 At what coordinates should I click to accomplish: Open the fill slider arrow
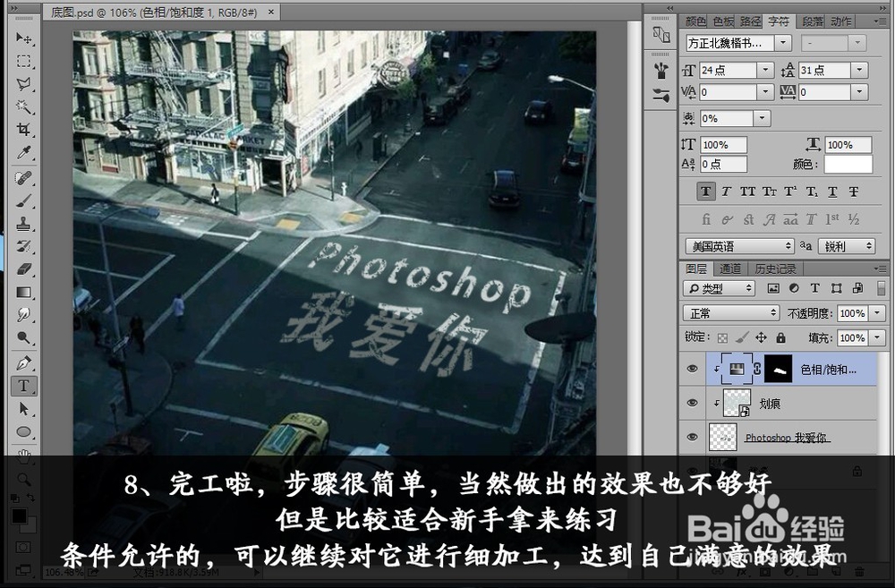877,338
